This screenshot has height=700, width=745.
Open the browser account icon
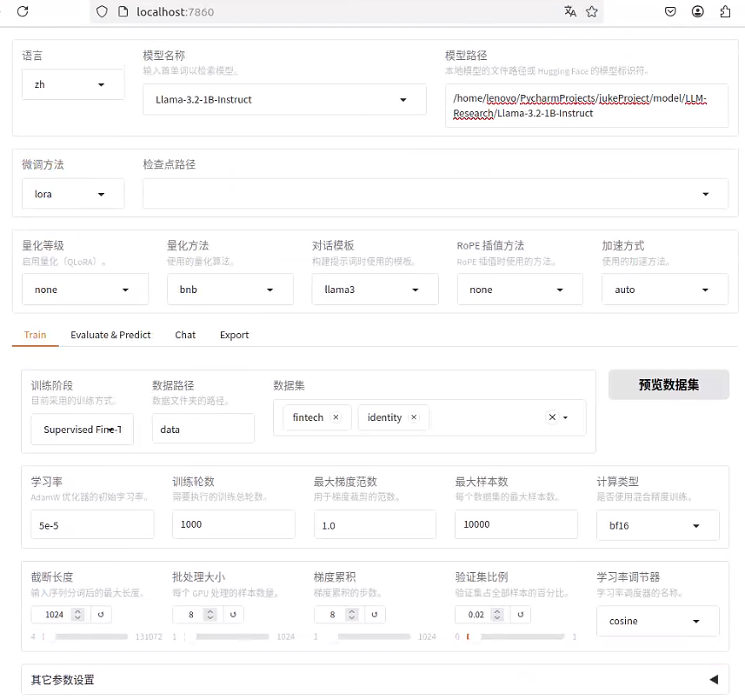tap(696, 11)
